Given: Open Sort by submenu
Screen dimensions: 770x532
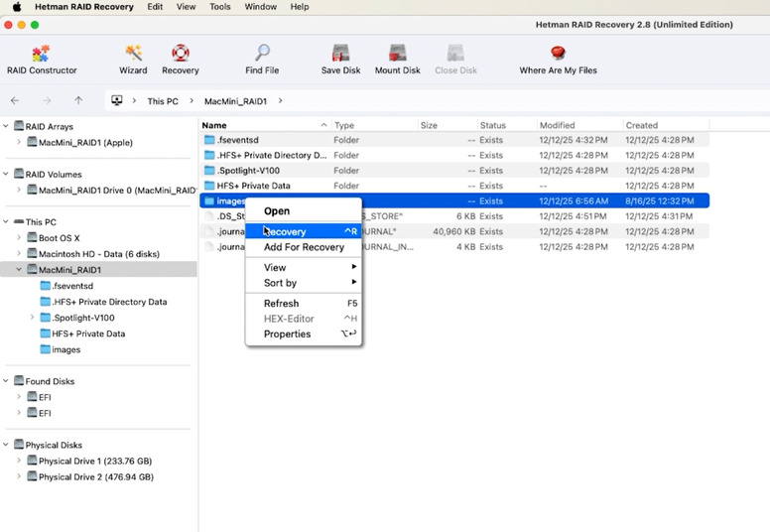Looking at the screenshot, I should point(304,283).
